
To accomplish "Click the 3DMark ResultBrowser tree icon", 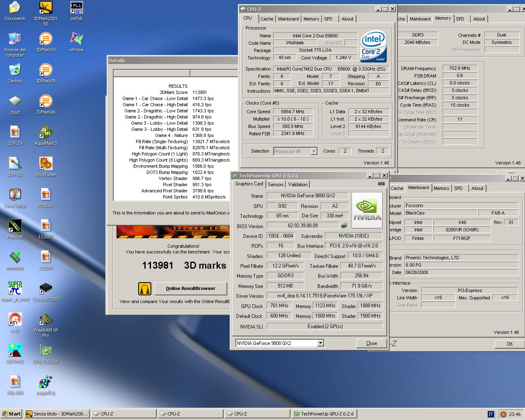I will click(145, 289).
